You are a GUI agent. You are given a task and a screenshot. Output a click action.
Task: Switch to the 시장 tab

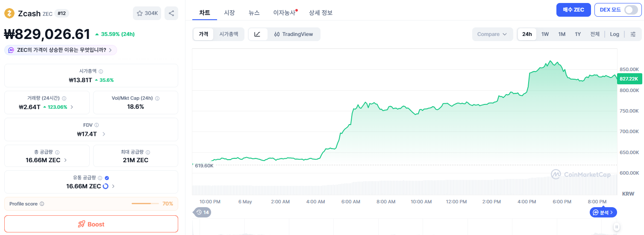pyautogui.click(x=229, y=12)
